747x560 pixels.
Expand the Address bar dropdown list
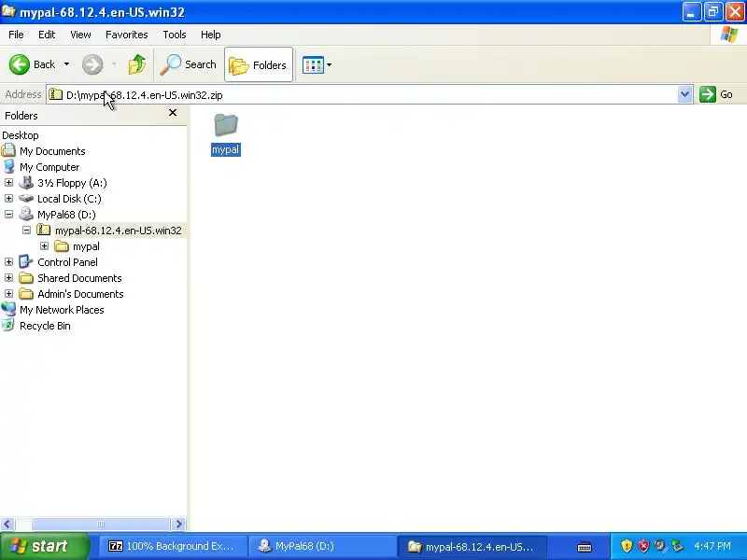coord(684,94)
